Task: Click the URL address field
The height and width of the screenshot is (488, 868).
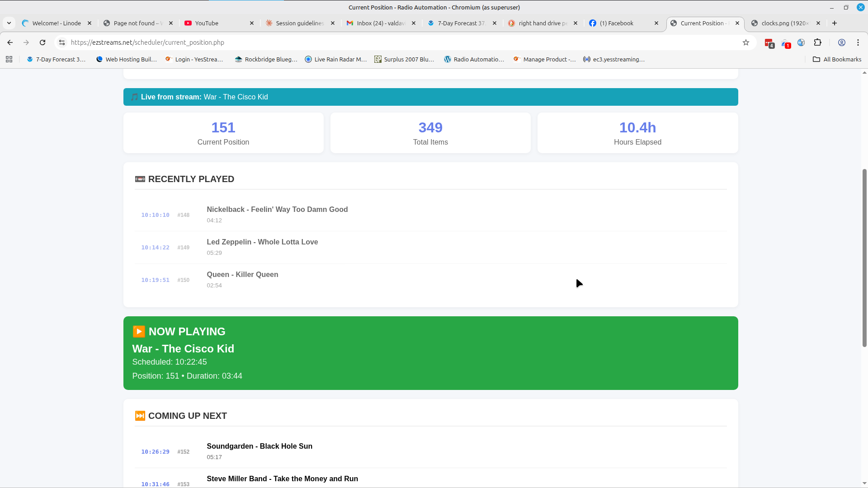Action: pyautogui.click(x=362, y=42)
